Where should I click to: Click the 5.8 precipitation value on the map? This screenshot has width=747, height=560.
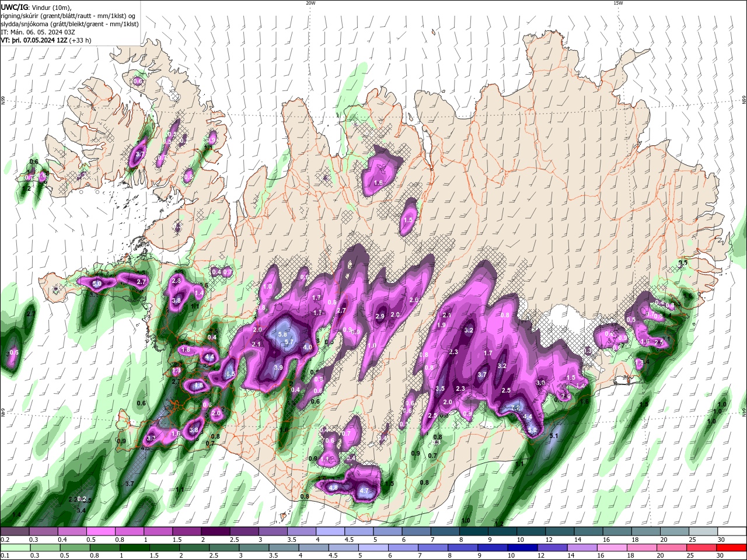[x=282, y=334]
